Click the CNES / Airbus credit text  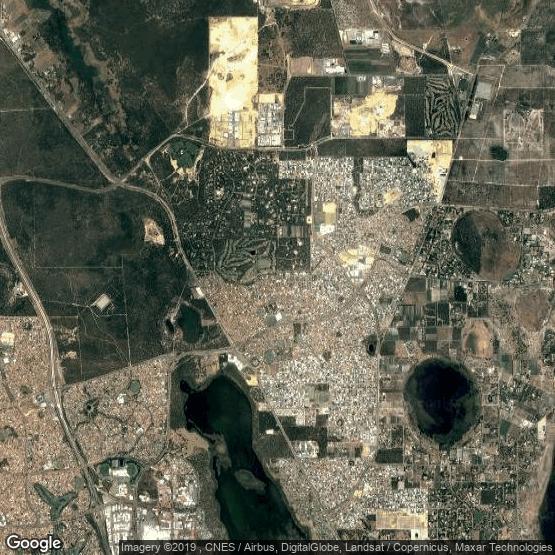point(241,548)
